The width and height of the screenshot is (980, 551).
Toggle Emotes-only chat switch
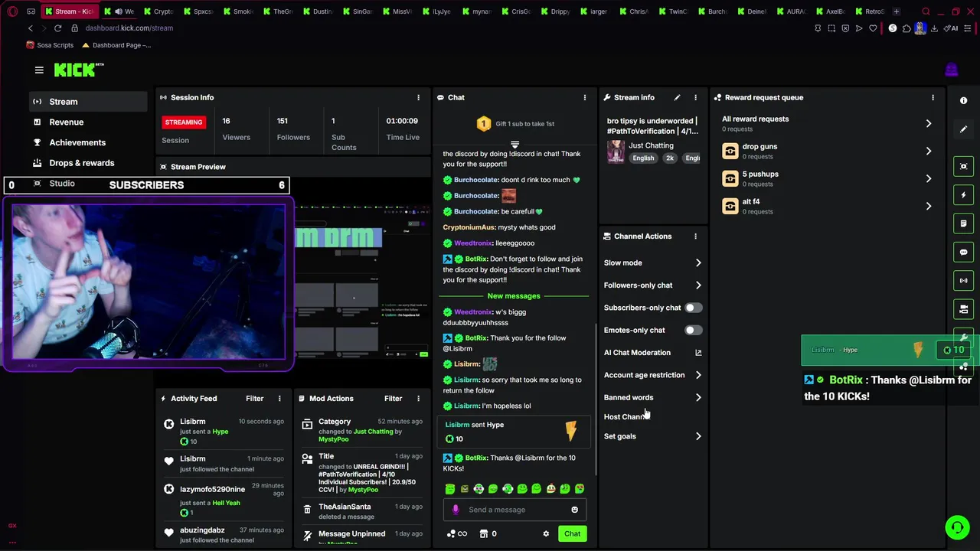coord(693,330)
